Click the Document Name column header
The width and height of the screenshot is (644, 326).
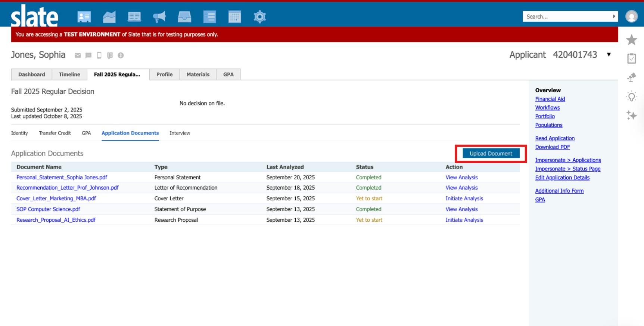(x=39, y=167)
